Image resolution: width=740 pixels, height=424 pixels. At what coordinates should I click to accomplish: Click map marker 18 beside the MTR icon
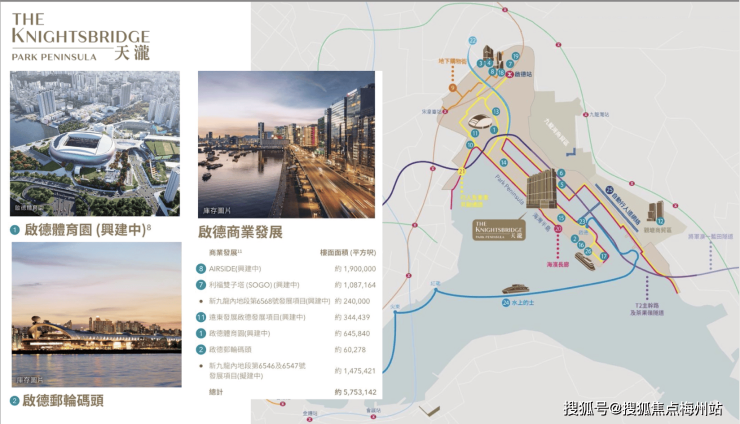tap(501, 72)
